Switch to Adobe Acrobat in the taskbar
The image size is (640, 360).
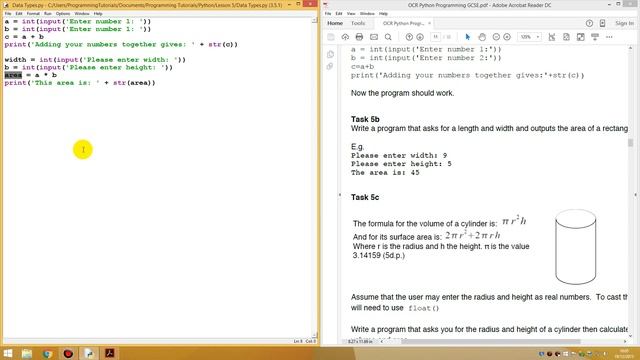click(110, 353)
